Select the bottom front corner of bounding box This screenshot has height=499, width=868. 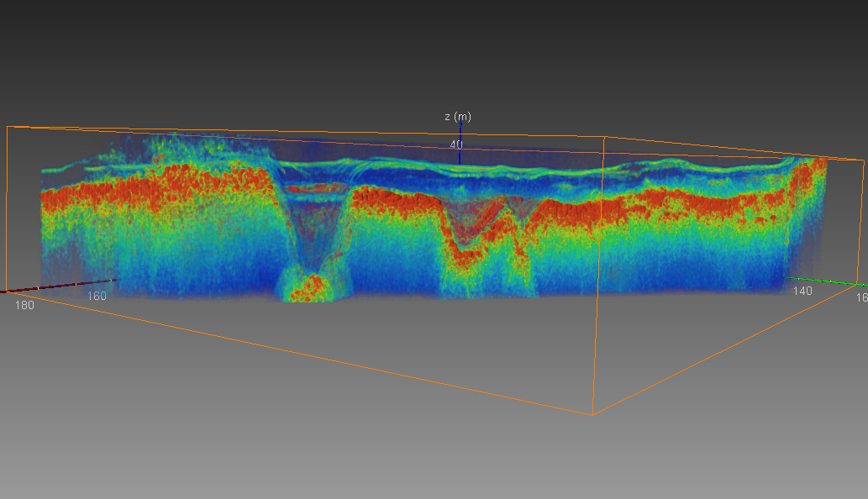591,414
